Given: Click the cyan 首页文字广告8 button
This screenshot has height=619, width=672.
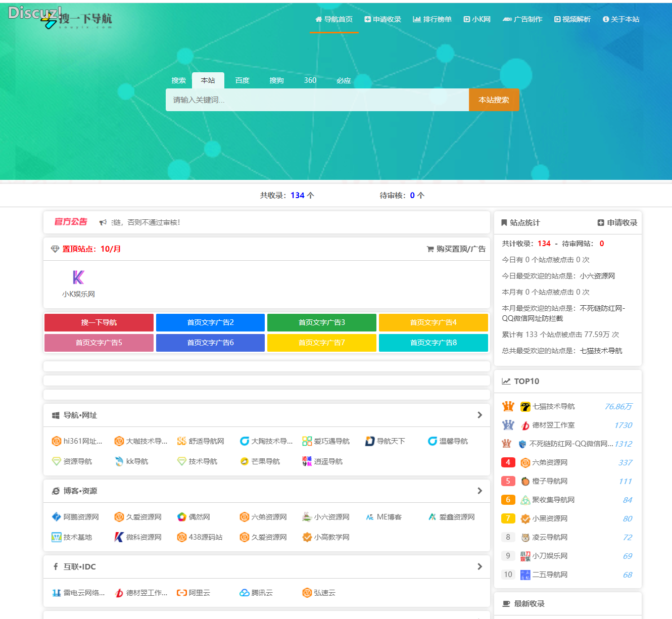Looking at the screenshot, I should 434,343.
